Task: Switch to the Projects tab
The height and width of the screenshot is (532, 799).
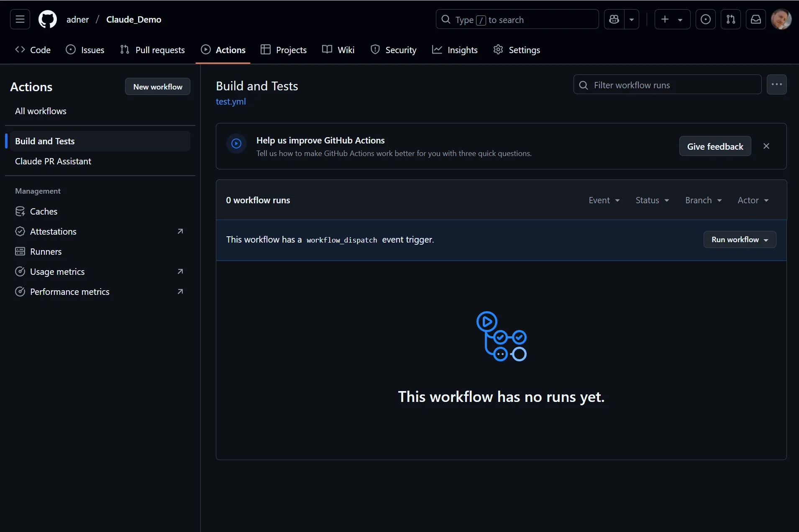Action: (x=284, y=50)
